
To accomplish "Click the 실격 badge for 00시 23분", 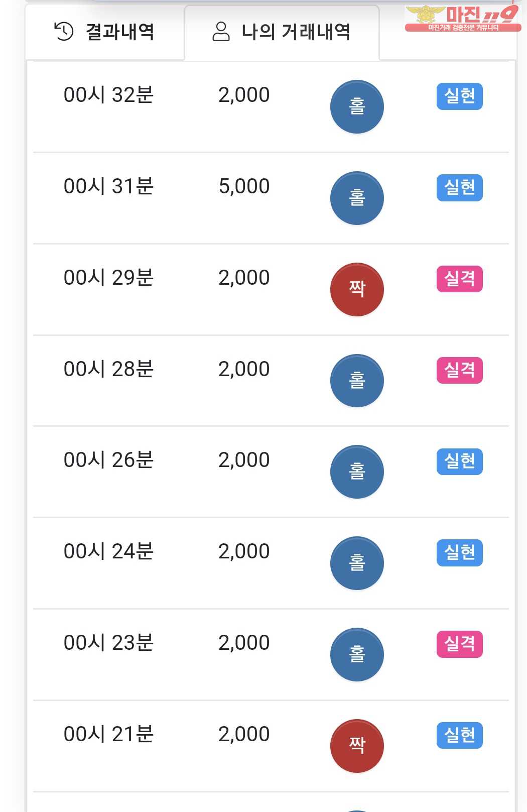I will click(x=460, y=644).
